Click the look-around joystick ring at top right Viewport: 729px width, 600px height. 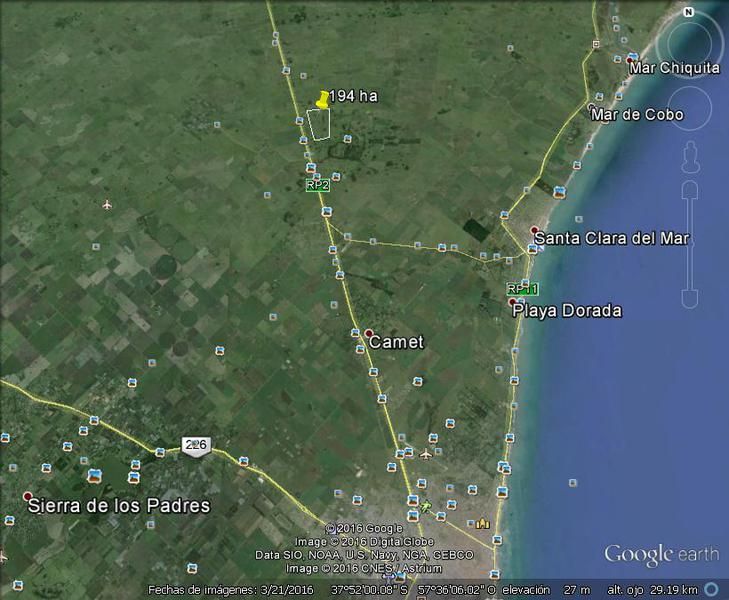point(690,41)
